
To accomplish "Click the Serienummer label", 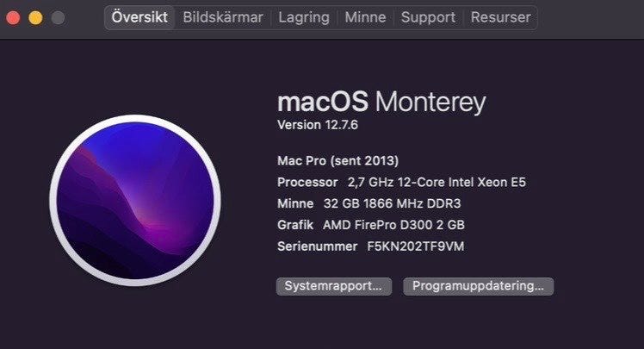I will 317,246.
